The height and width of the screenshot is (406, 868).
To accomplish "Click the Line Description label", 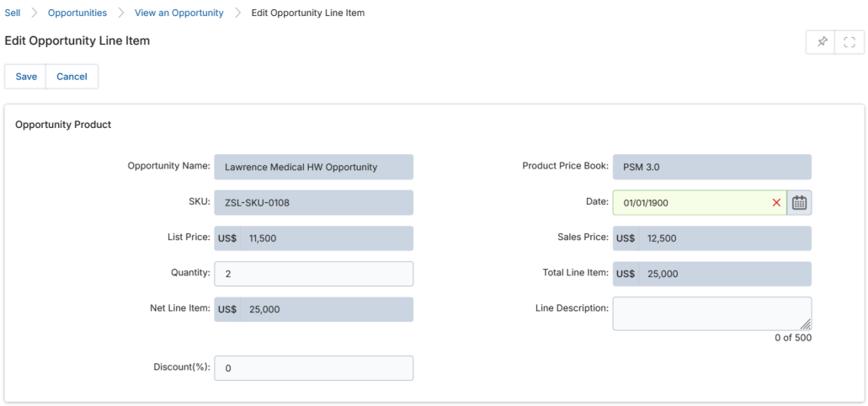I will [x=572, y=307].
